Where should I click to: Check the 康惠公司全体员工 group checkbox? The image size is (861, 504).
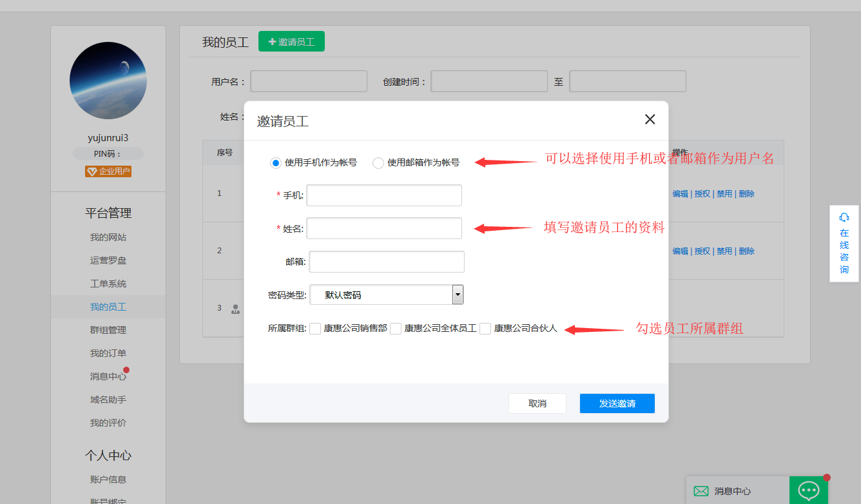pyautogui.click(x=396, y=329)
